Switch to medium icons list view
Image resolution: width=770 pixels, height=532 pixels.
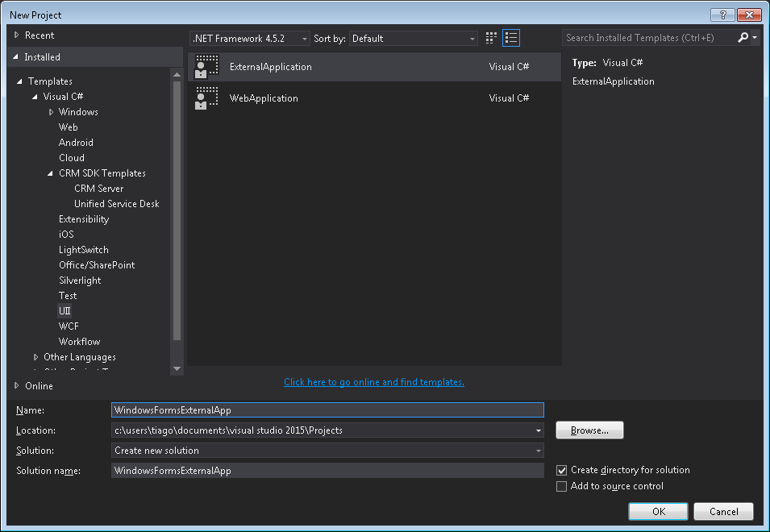(511, 38)
